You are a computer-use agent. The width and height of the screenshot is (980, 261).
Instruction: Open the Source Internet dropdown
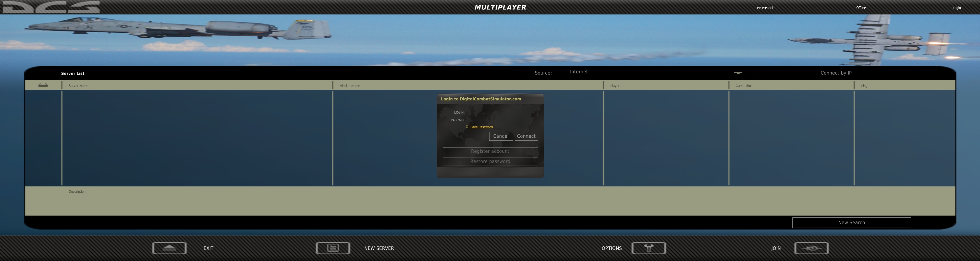point(658,73)
